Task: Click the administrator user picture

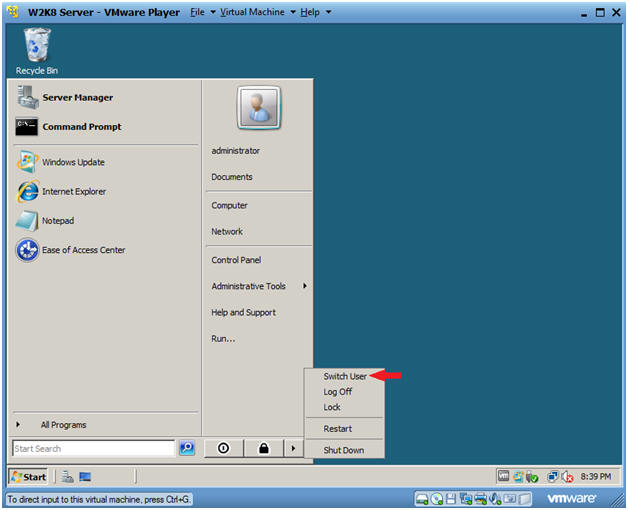Action: click(259, 107)
